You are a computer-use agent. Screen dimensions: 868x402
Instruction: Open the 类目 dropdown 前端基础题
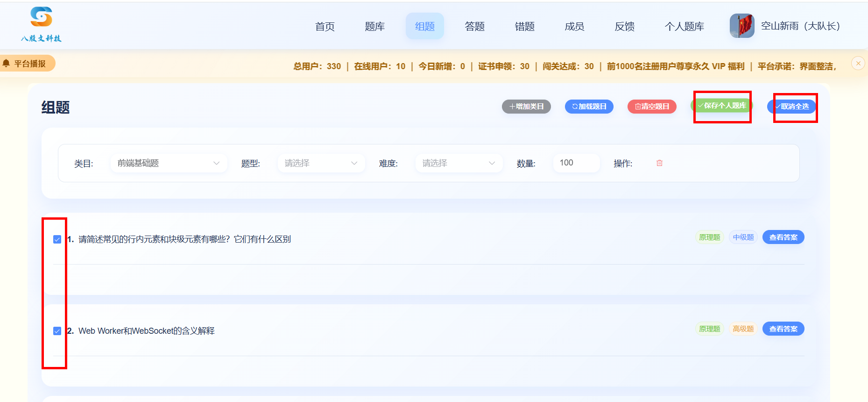coord(169,163)
